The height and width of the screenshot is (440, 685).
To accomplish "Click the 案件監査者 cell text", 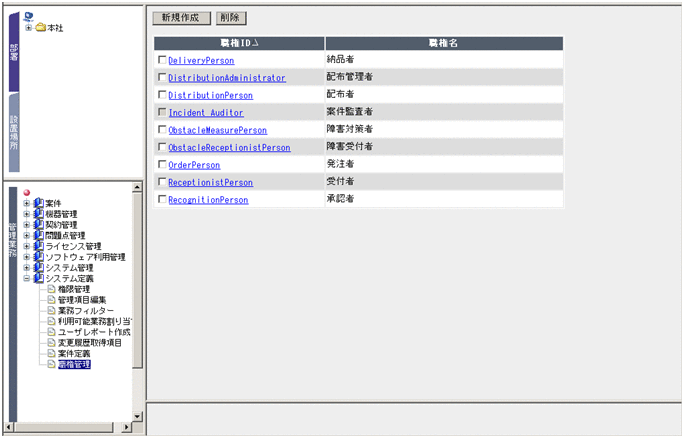I will pyautogui.click(x=349, y=112).
